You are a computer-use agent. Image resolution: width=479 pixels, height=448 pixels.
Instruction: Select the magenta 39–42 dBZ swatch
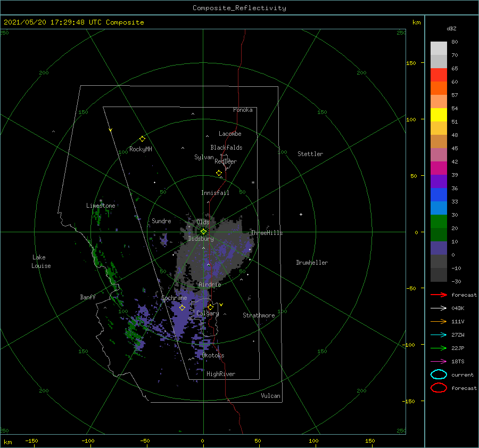pyautogui.click(x=439, y=168)
